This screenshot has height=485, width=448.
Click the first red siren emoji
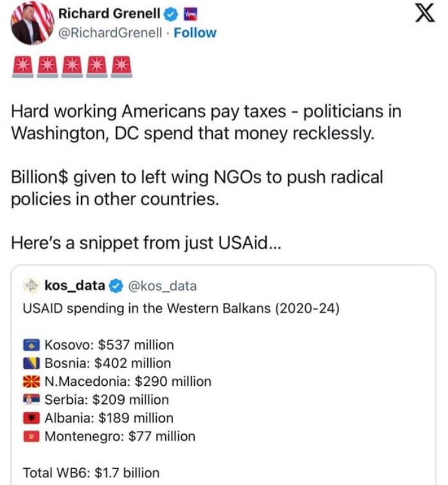(21, 66)
